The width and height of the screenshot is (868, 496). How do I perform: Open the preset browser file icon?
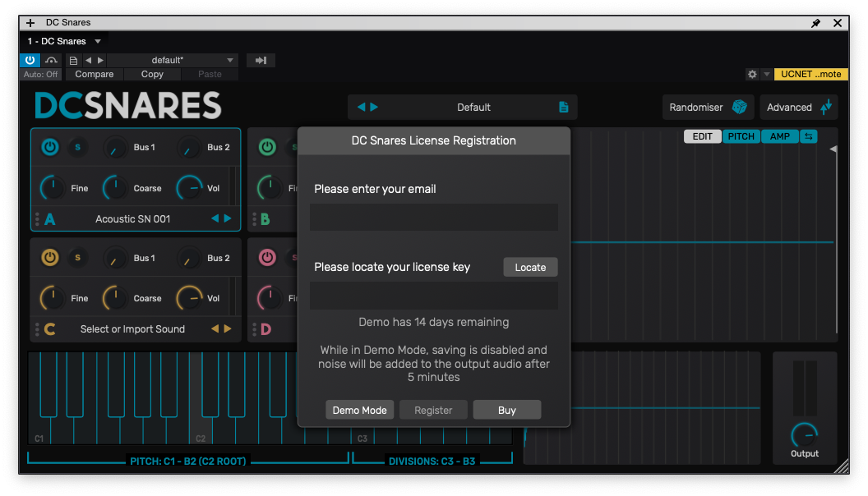click(x=564, y=107)
